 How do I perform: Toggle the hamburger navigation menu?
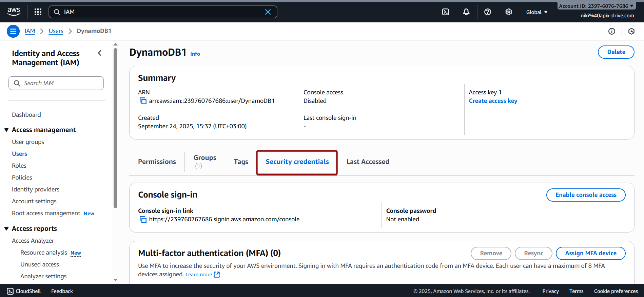[13, 31]
